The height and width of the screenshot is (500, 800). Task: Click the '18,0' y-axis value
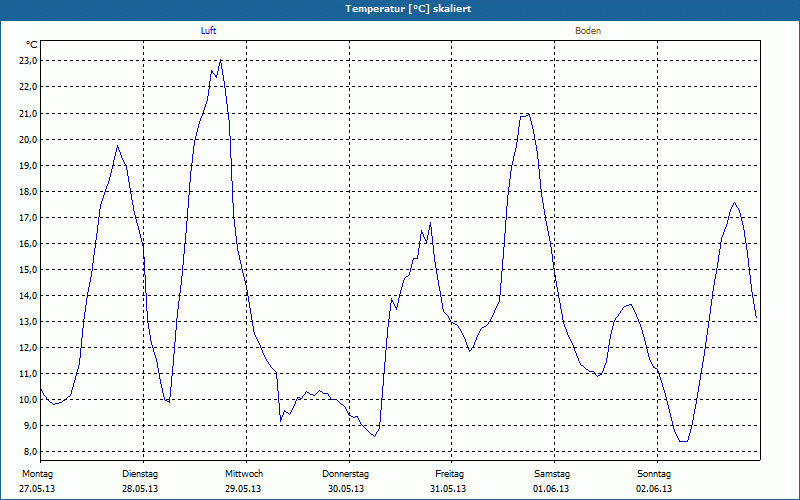coord(28,191)
